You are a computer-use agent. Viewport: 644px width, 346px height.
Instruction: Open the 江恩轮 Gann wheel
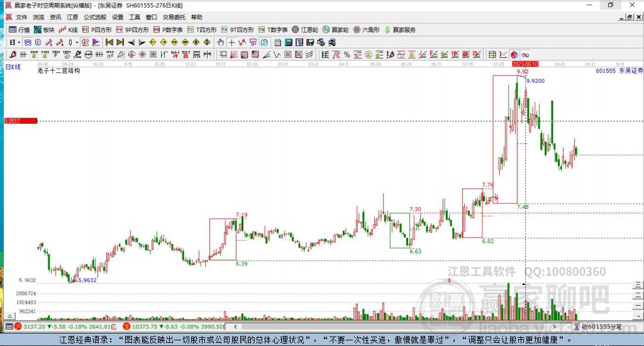coord(305,30)
